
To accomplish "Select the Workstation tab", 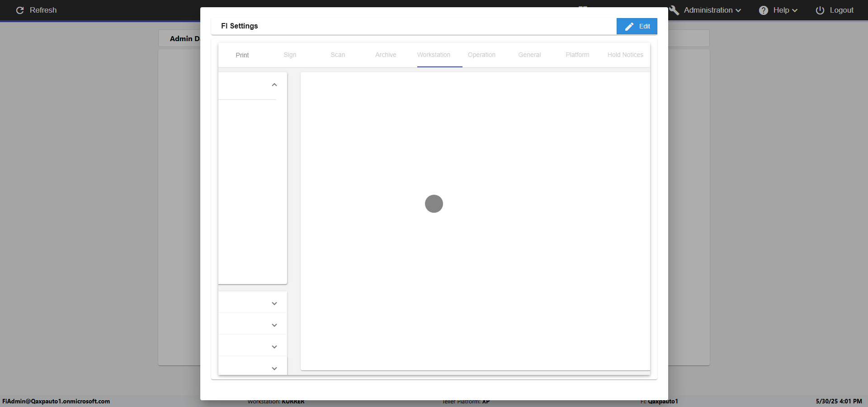I will tap(434, 55).
